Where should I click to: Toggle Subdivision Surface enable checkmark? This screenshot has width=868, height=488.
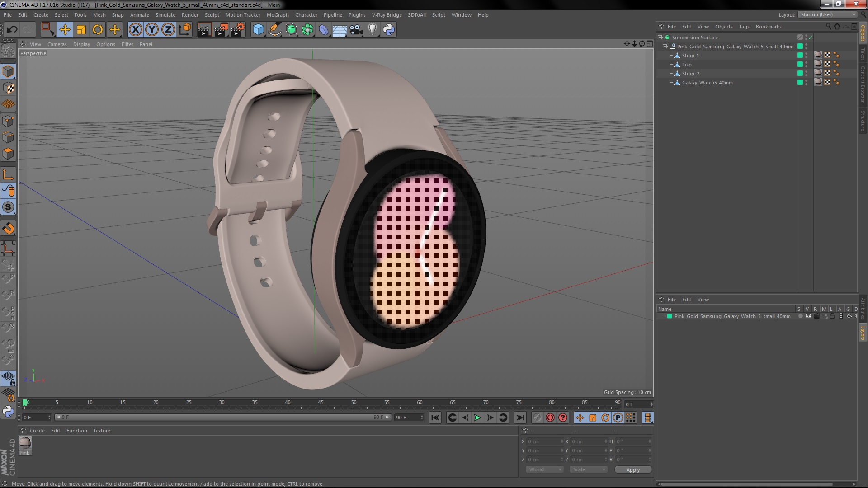pos(810,38)
